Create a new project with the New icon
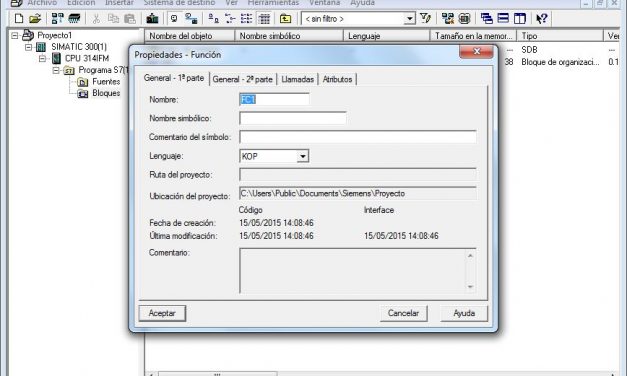This screenshot has width=627, height=376. 19,18
